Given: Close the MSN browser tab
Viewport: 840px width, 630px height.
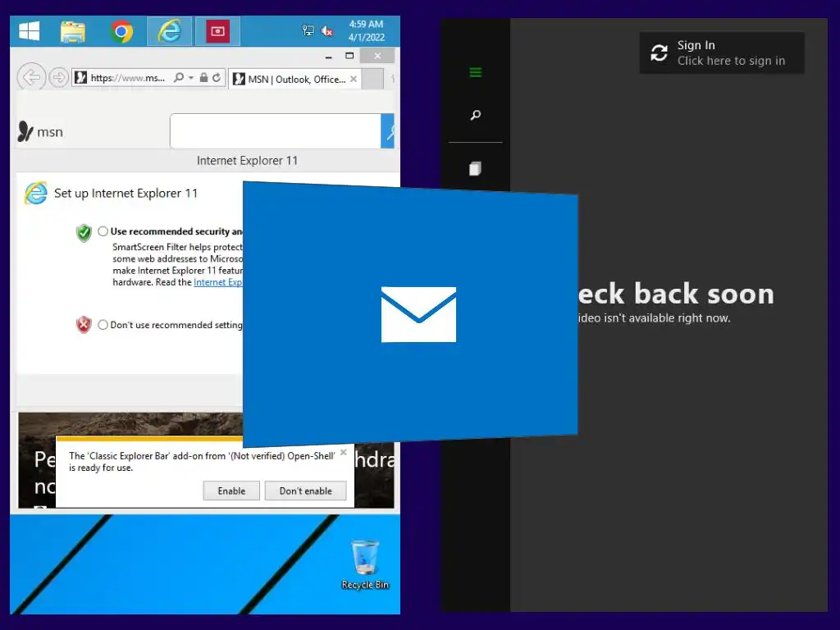Looking at the screenshot, I should click(x=354, y=79).
